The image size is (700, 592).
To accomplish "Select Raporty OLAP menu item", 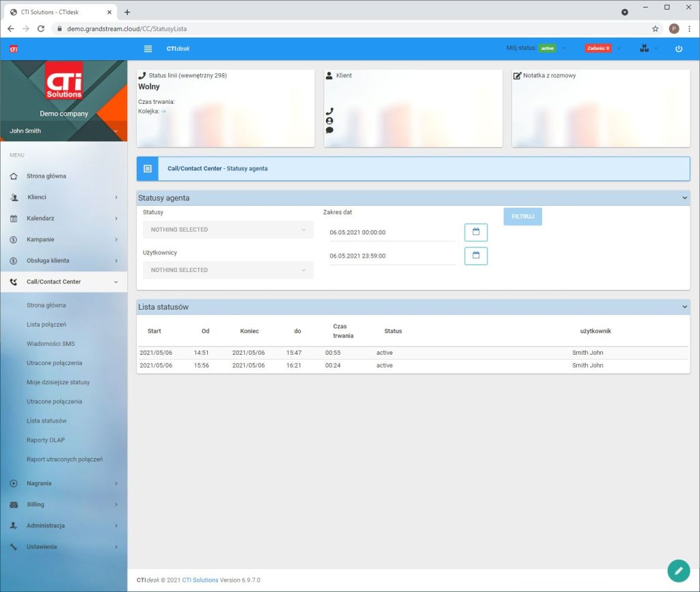I will 46,440.
